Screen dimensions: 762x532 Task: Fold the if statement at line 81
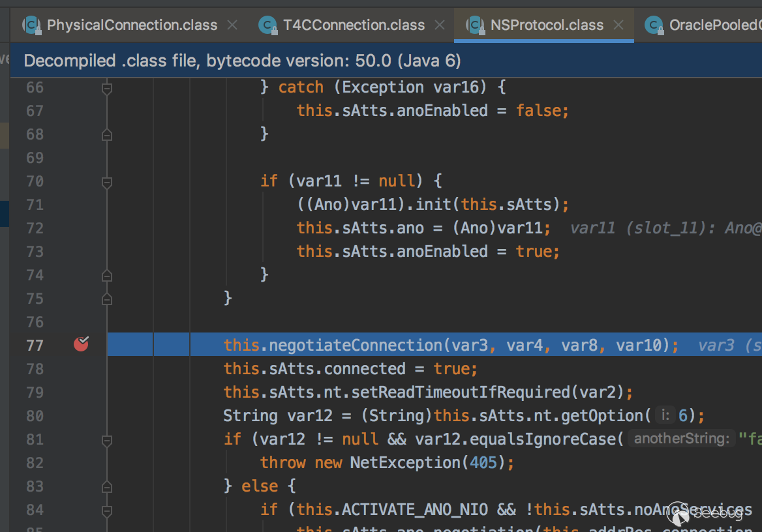tap(107, 440)
